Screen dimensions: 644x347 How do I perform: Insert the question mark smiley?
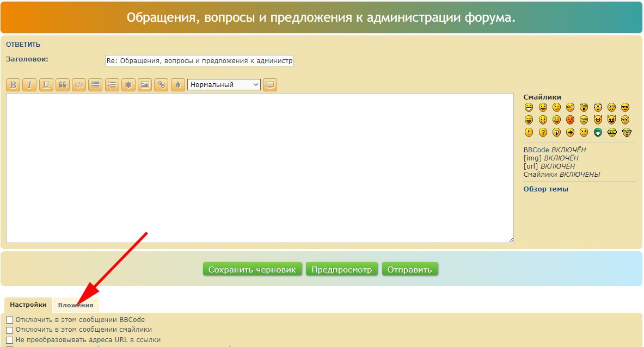click(543, 132)
